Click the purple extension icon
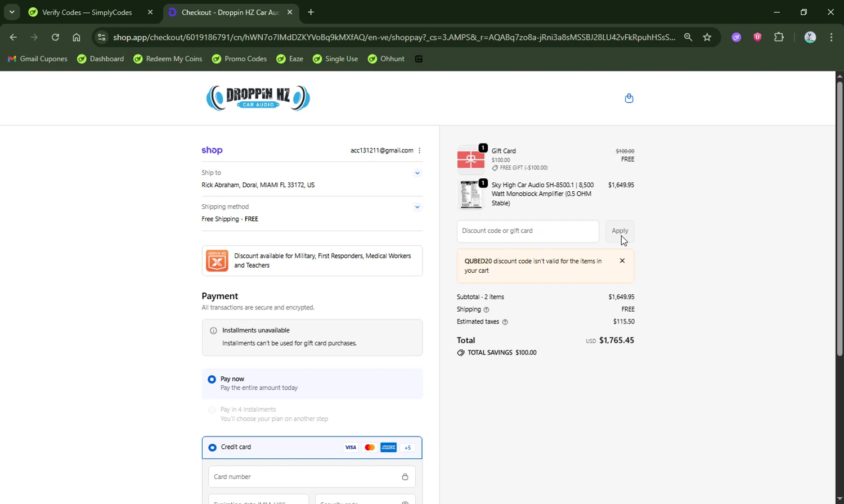This screenshot has width=844, height=504. [737, 38]
